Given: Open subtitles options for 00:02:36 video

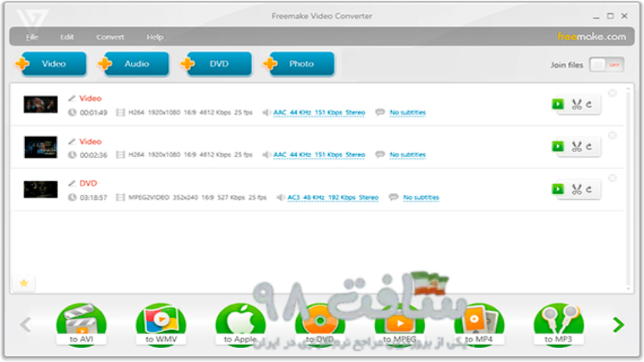Looking at the screenshot, I should 408,155.
